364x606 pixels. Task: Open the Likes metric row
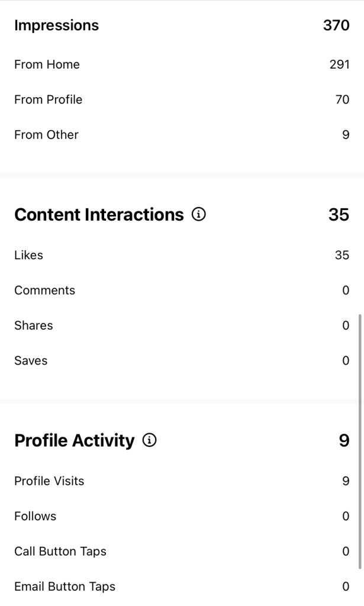coord(28,255)
